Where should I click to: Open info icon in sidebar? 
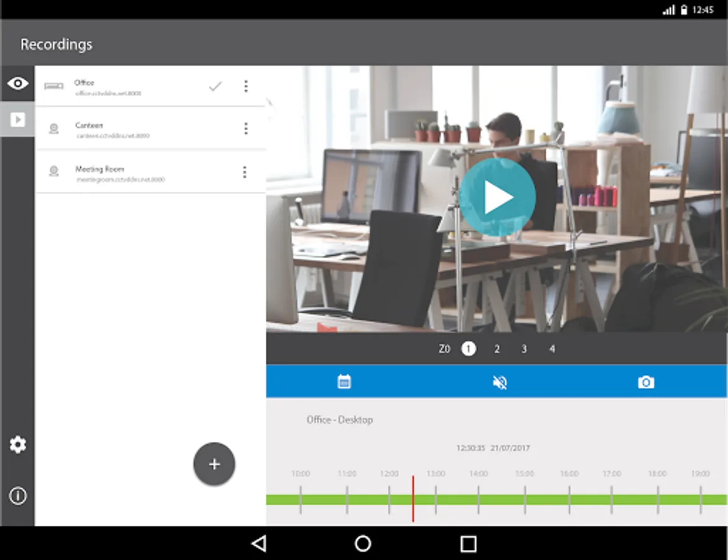click(x=17, y=496)
